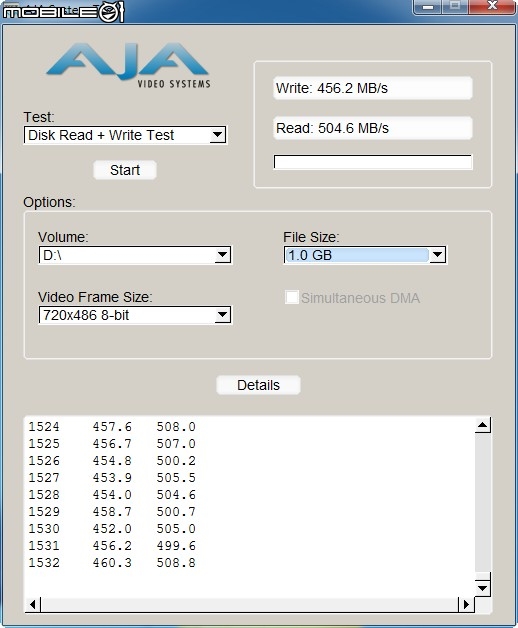Click the 457.6 write value
Screen dimensions: 518x628
112,427
